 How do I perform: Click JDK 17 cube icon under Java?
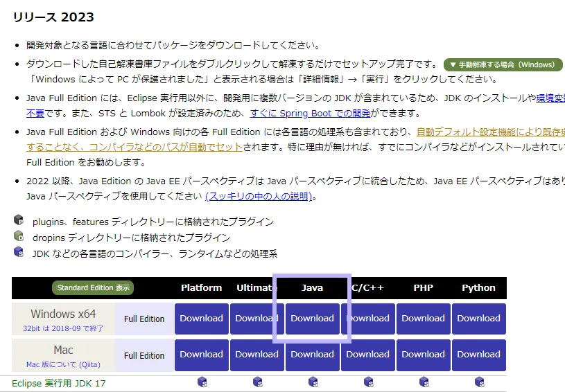313,382
